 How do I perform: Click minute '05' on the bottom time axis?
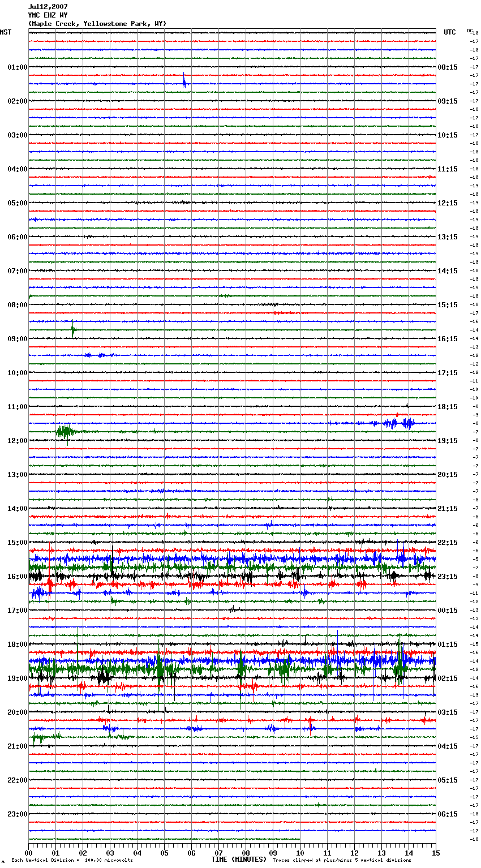point(165,853)
